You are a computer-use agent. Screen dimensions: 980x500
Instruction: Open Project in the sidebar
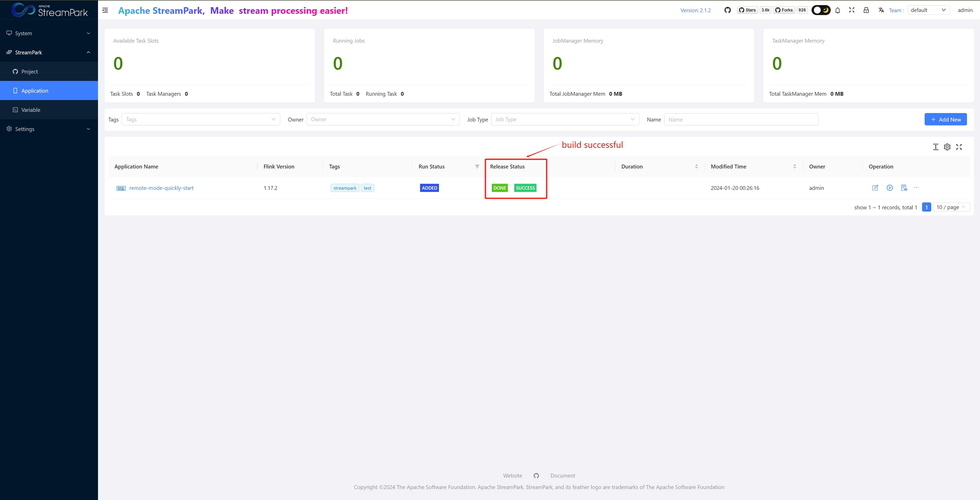(30, 71)
